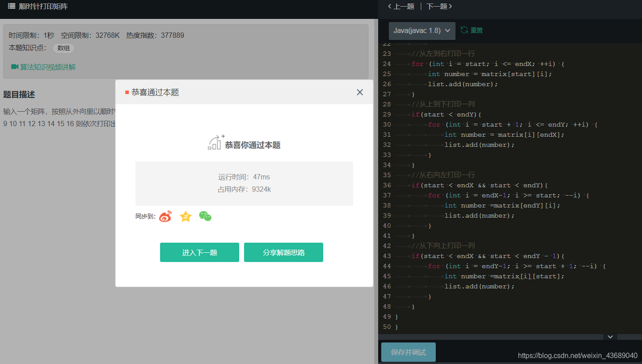This screenshot has width=642, height=364.
Task: Click comment '//从右向左打印一行' on line 35
Action: click(443, 175)
